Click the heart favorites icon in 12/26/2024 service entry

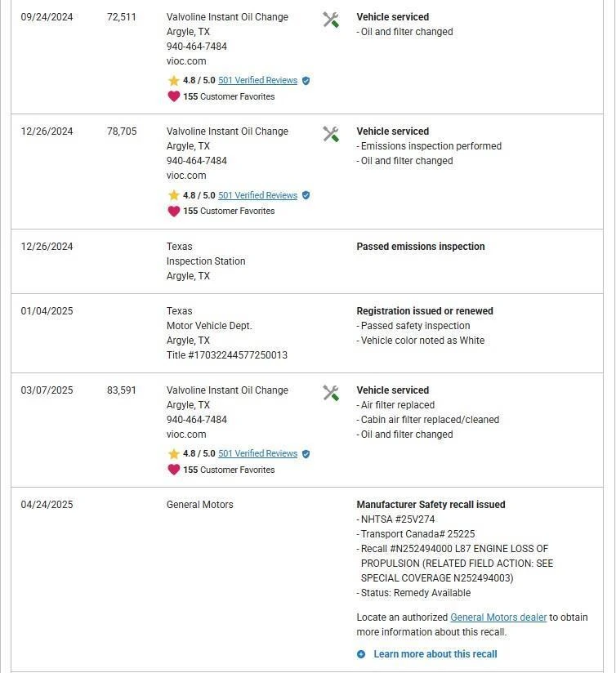coord(173,211)
